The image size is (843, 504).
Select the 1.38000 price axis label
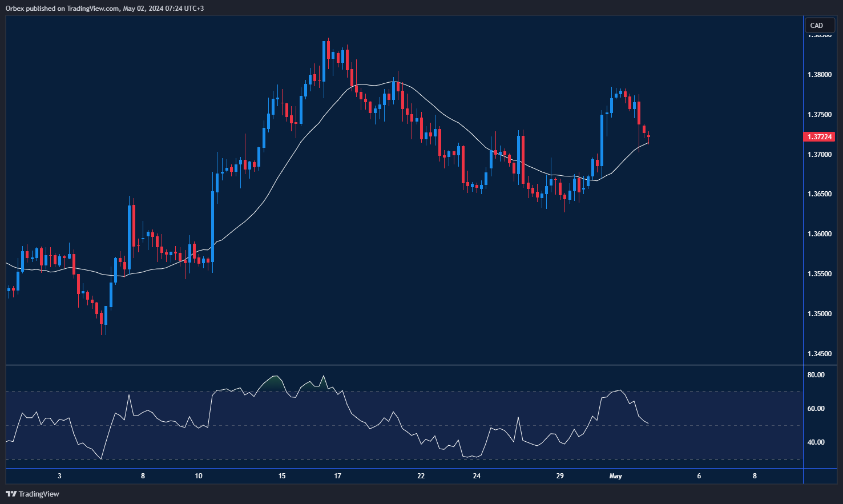point(819,75)
